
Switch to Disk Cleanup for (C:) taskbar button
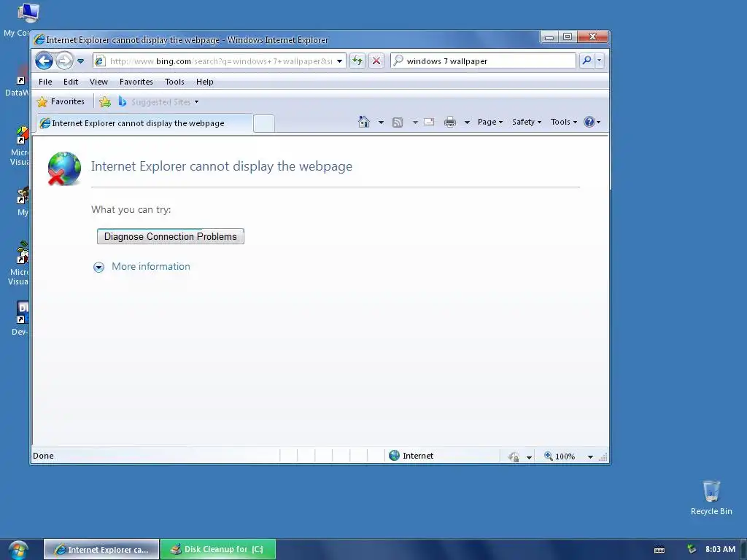pyautogui.click(x=218, y=550)
